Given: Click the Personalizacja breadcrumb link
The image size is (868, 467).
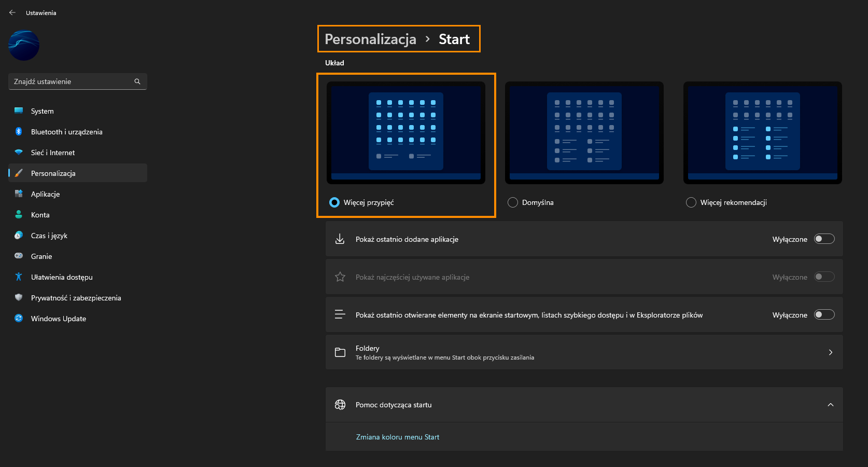Looking at the screenshot, I should 370,39.
